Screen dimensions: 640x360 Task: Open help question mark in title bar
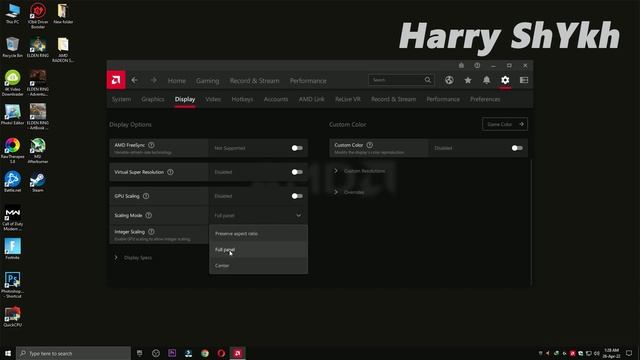[477, 65]
